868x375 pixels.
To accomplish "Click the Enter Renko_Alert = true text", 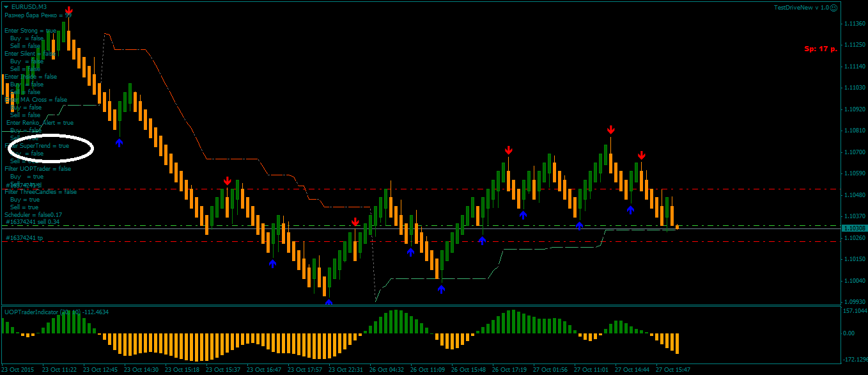I will (40, 123).
